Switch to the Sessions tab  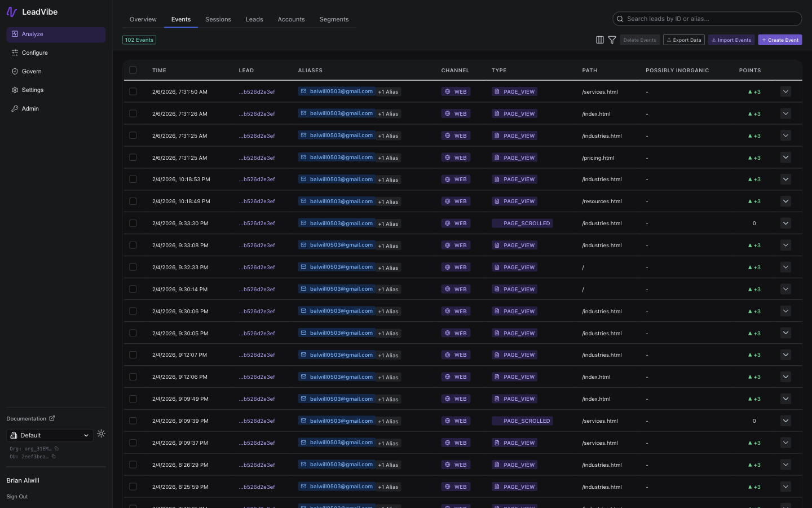218,19
